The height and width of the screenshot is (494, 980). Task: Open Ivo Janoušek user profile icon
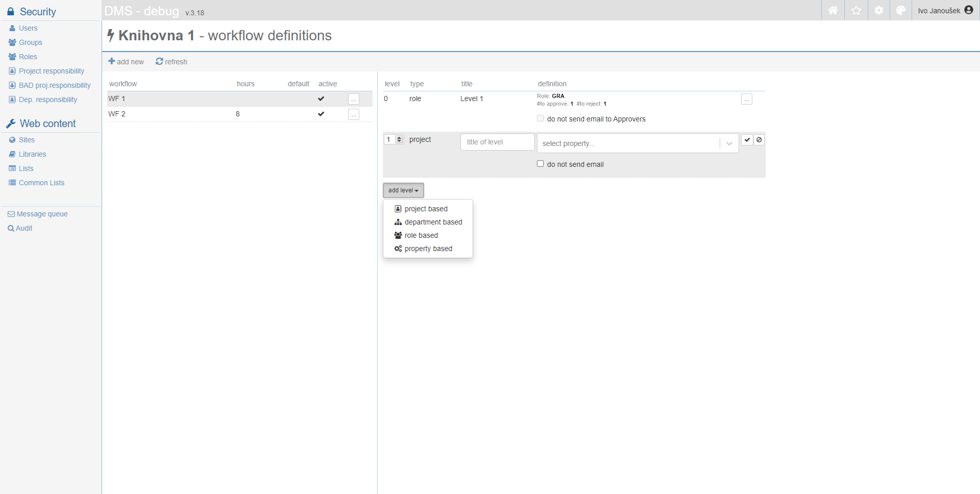click(x=969, y=10)
